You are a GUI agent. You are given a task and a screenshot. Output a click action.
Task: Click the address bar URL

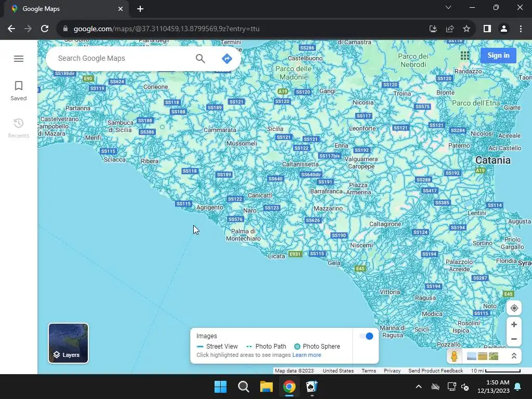tap(166, 29)
